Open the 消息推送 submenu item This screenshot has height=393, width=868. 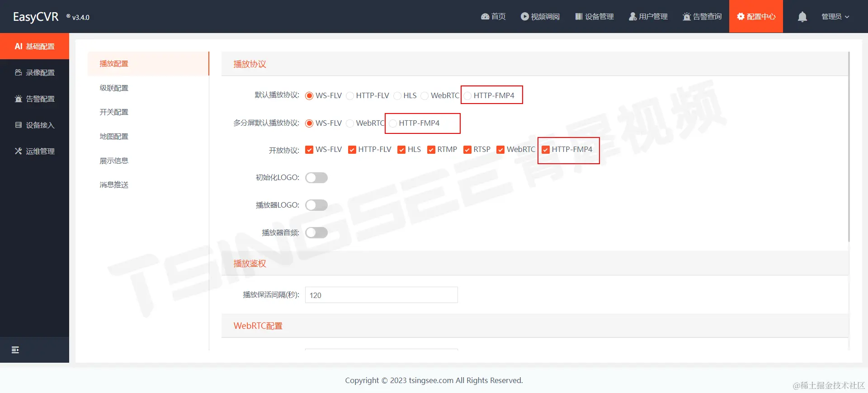148,185
